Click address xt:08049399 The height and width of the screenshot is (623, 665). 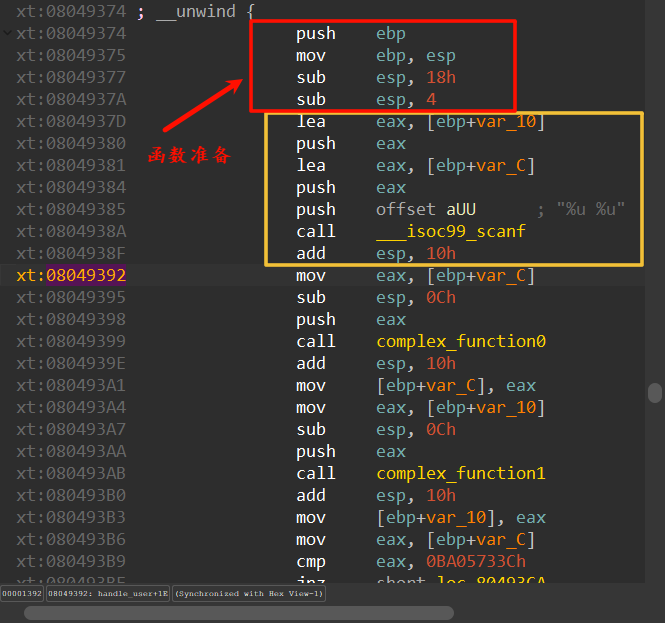[x=71, y=341]
